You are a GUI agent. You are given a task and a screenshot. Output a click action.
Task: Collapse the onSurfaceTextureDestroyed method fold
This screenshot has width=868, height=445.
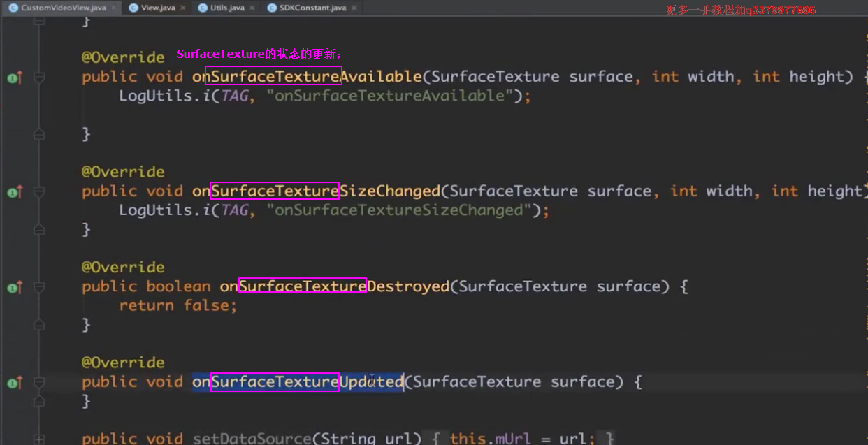click(39, 287)
